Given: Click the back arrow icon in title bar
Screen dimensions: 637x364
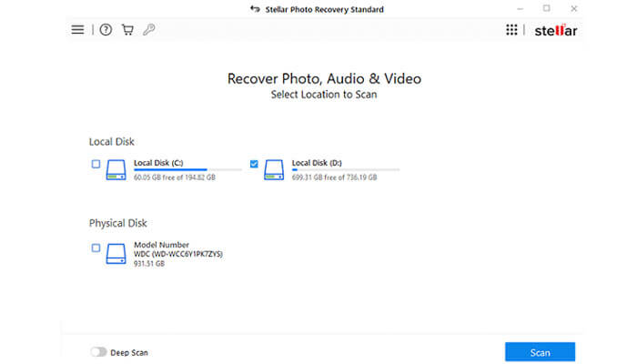Looking at the screenshot, I should [255, 9].
